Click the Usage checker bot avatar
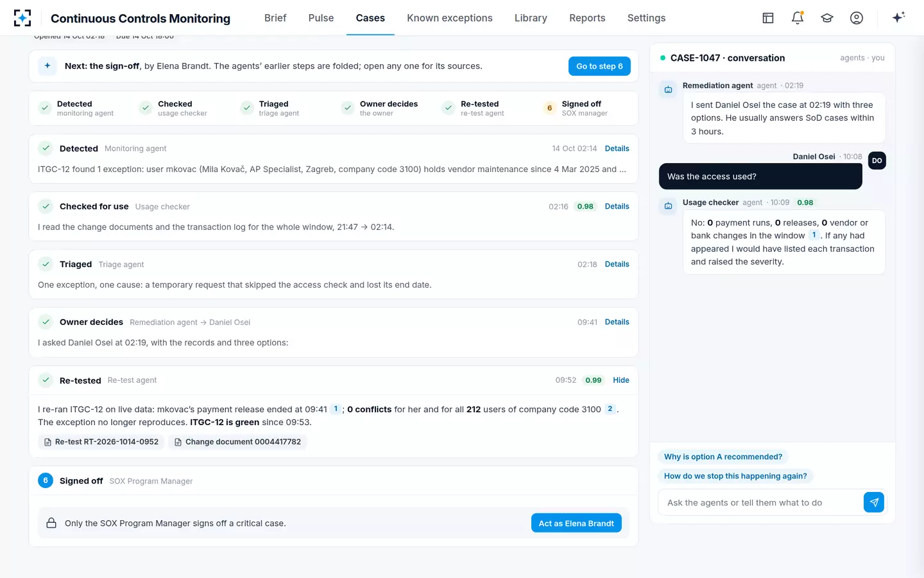 668,206
